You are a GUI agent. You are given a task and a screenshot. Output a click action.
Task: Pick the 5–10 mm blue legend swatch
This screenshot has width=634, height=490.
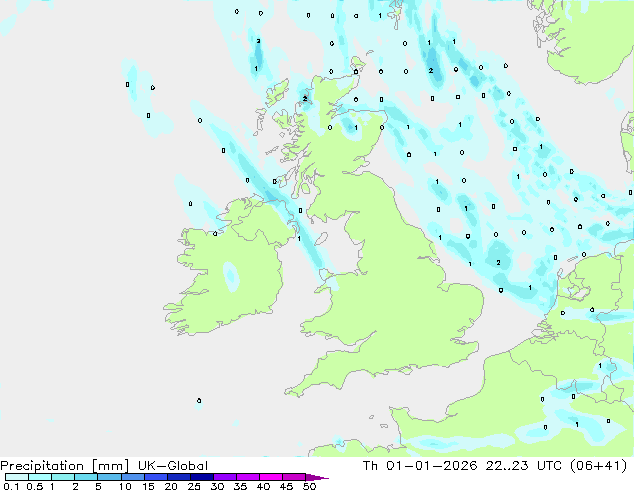coord(109,478)
